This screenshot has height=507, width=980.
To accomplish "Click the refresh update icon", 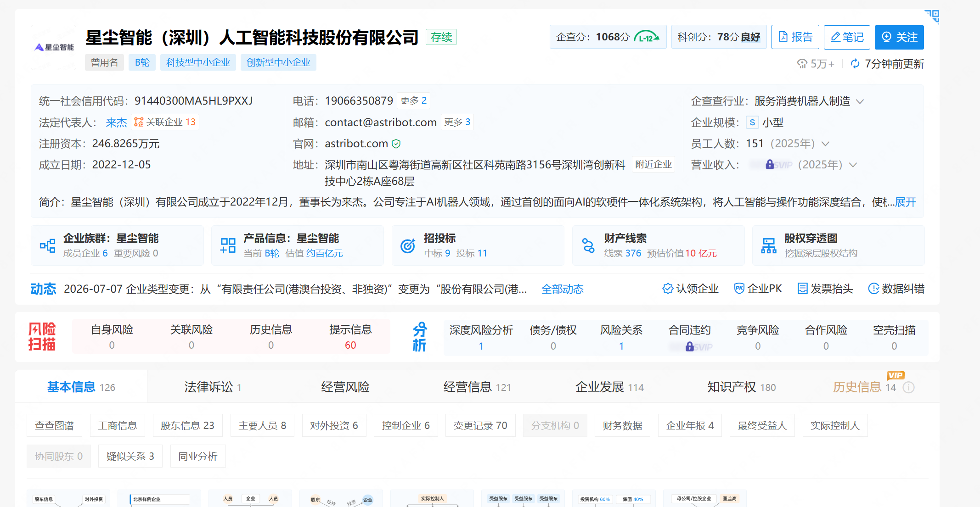I will coord(855,64).
